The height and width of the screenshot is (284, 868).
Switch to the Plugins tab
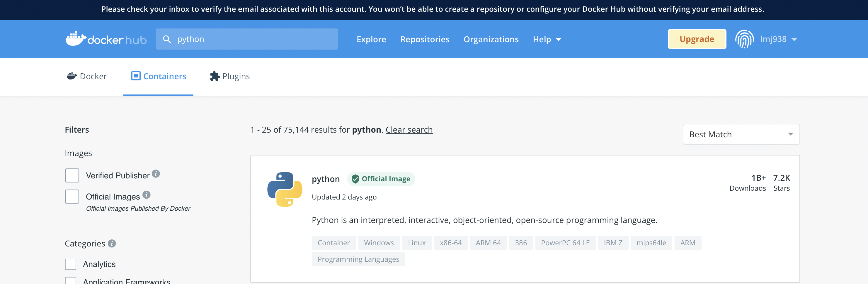(230, 76)
